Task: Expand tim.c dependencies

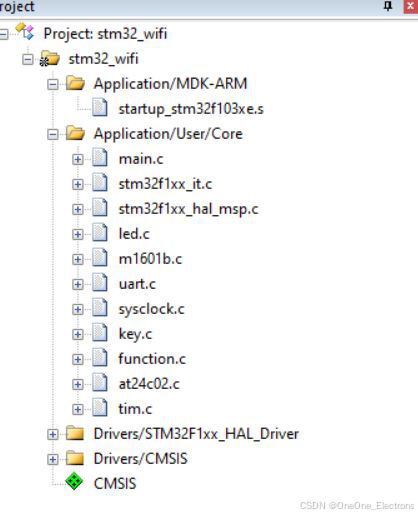Action: tap(78, 409)
